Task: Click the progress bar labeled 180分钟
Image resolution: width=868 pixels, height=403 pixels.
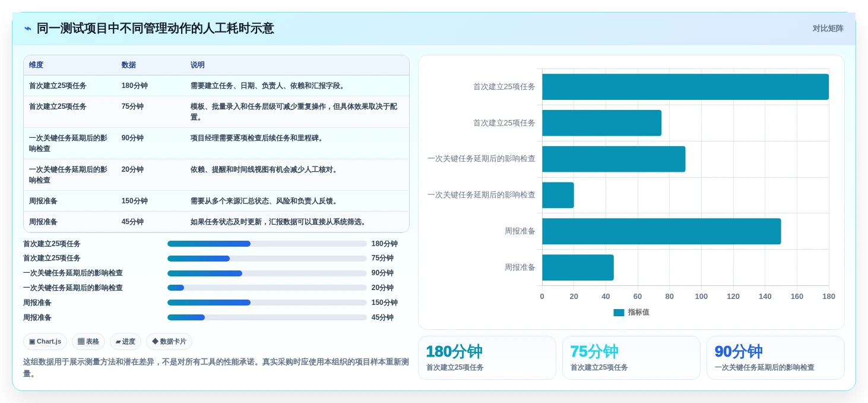Action: (267, 244)
